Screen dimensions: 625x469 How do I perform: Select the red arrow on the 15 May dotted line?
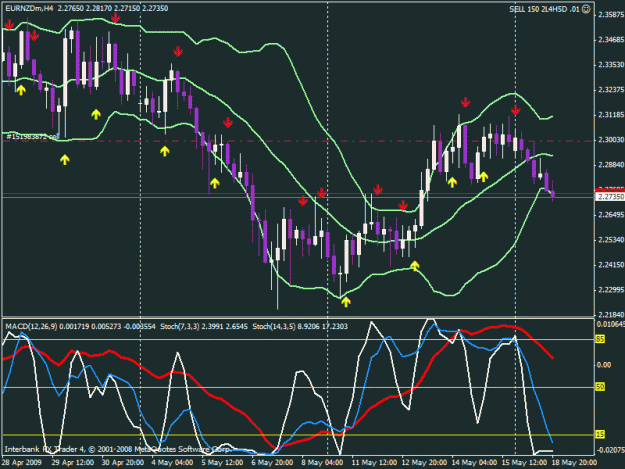pyautogui.click(x=515, y=110)
